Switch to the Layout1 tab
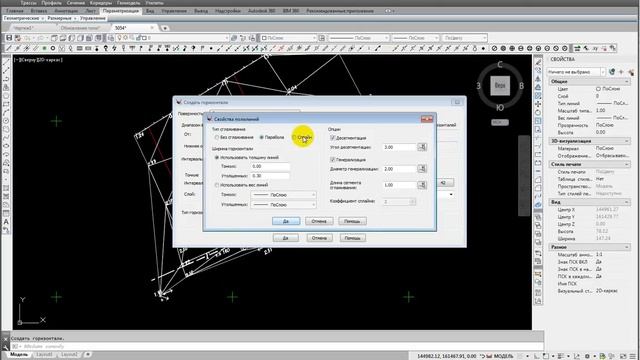The width and height of the screenshot is (640, 360). [x=44, y=355]
